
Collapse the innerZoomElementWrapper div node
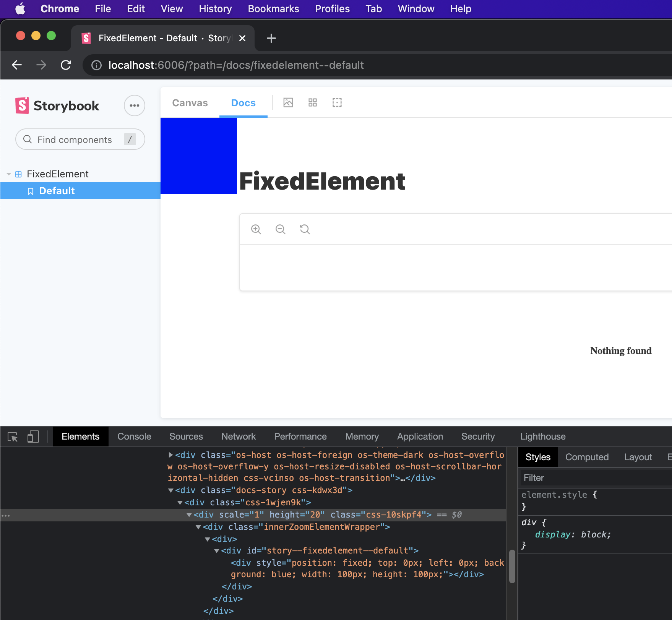[198, 527]
